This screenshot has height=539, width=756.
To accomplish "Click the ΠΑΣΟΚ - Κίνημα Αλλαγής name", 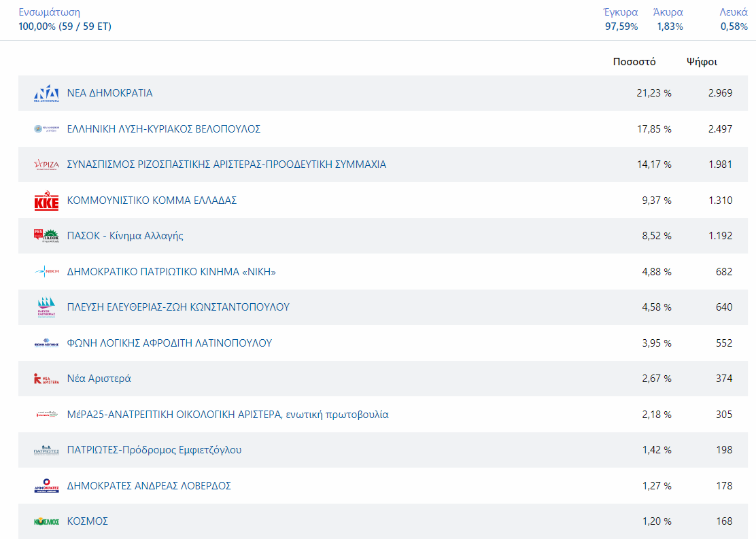I will (125, 236).
